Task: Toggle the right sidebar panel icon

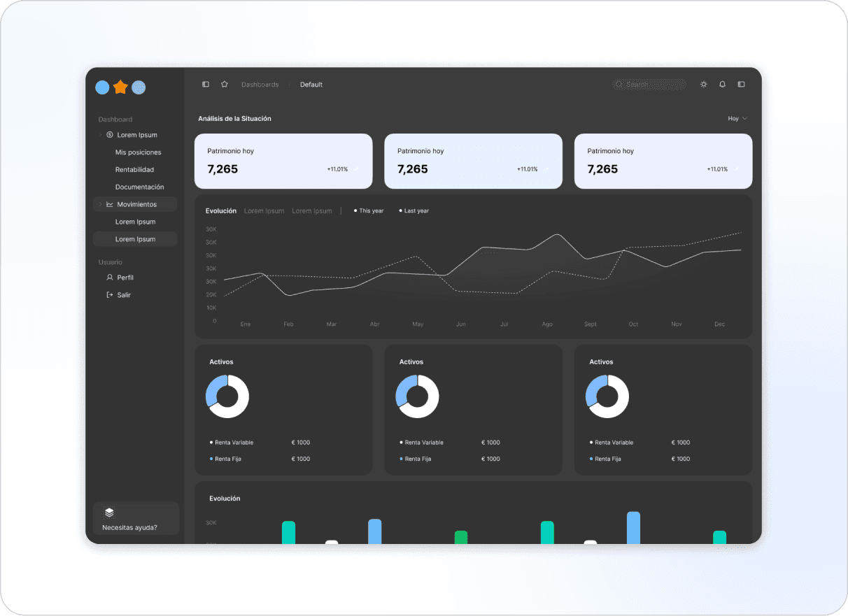Action: coord(741,85)
